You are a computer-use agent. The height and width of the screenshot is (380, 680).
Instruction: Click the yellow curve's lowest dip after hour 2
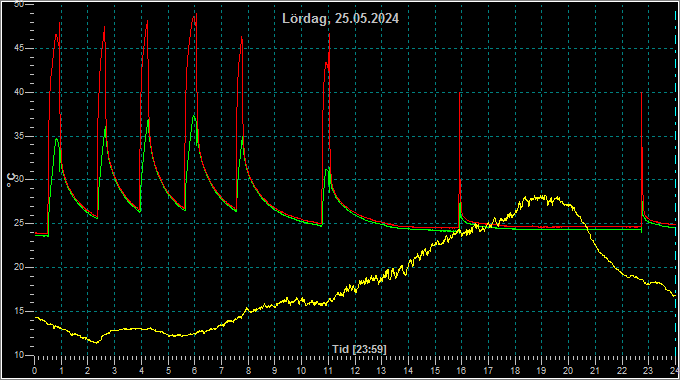pyautogui.click(x=96, y=343)
